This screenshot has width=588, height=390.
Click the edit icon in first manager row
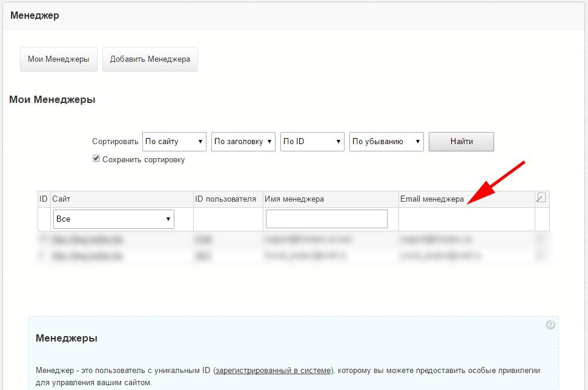(x=541, y=240)
